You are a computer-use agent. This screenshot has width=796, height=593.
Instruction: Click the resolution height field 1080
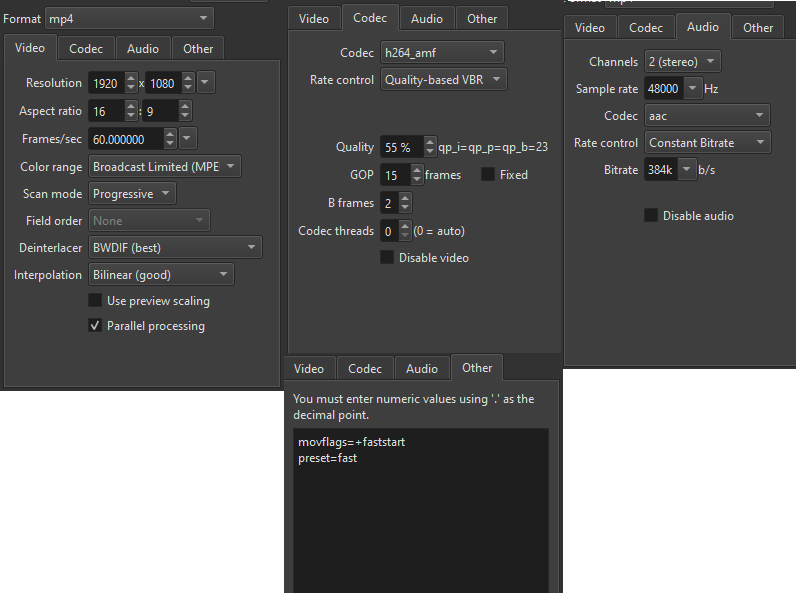click(x=163, y=83)
